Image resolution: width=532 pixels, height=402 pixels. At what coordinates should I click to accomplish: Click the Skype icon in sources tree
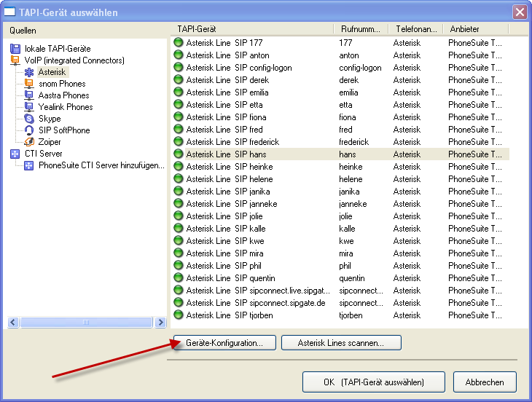(x=29, y=119)
